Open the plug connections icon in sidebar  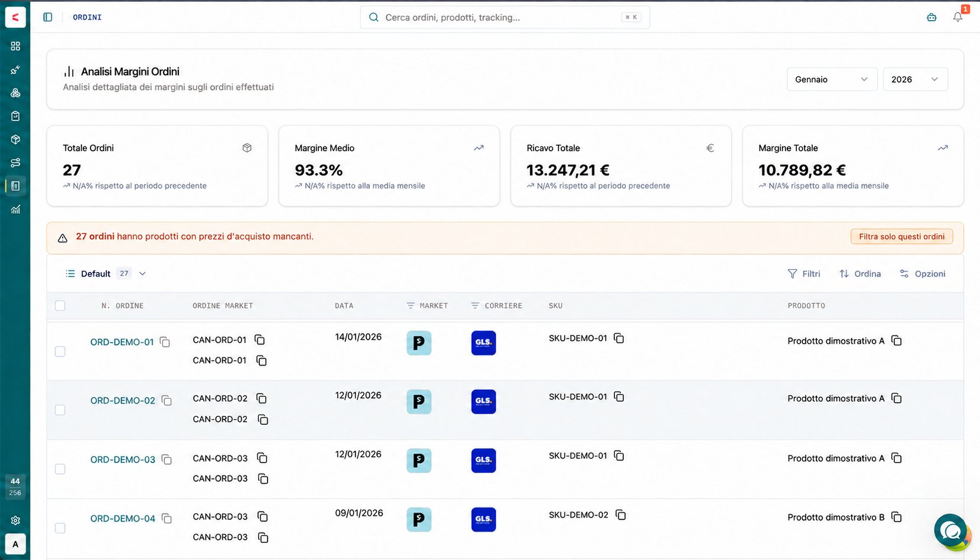coord(15,70)
